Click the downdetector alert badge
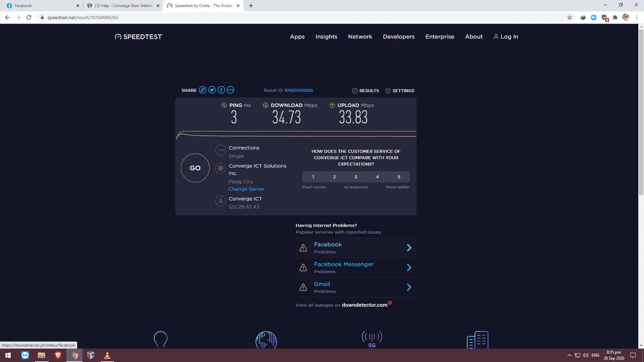The height and width of the screenshot is (362, 644). click(x=390, y=303)
